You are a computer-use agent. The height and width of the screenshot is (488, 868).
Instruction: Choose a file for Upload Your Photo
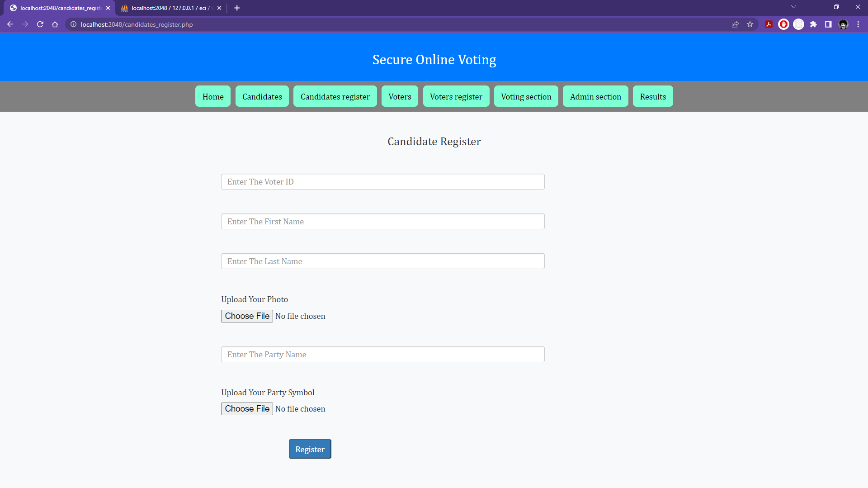[x=247, y=316]
